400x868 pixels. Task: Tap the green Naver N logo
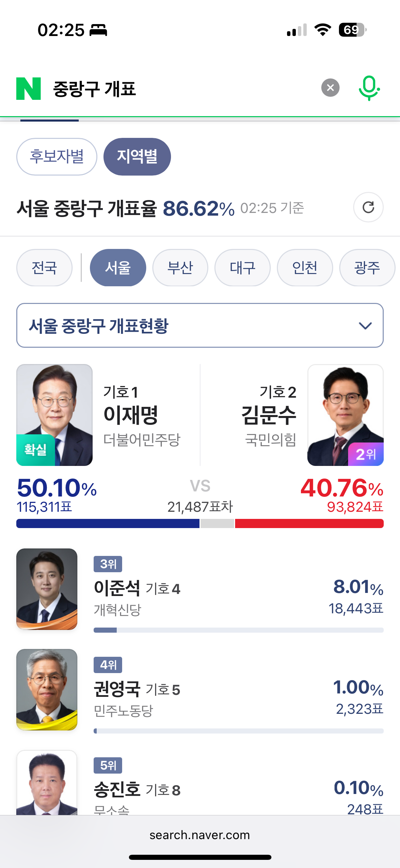click(28, 89)
